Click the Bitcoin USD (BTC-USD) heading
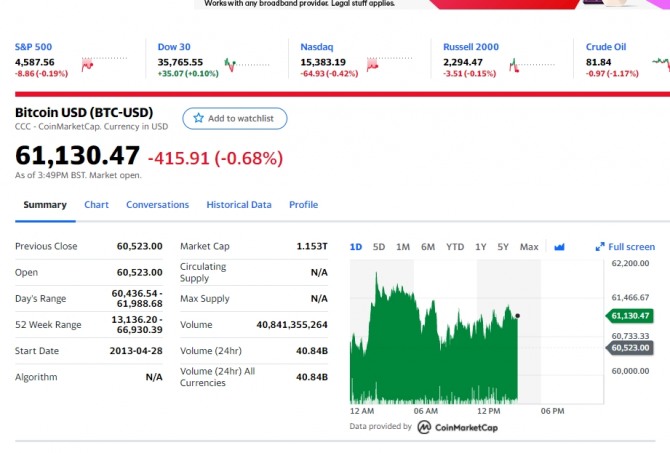The image size is (670, 453). [x=84, y=112]
